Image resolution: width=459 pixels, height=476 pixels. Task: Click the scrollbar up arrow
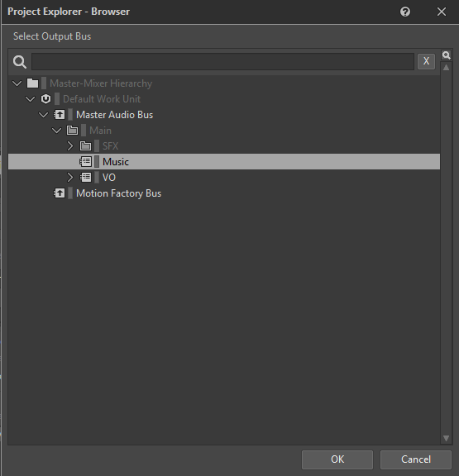[446, 68]
